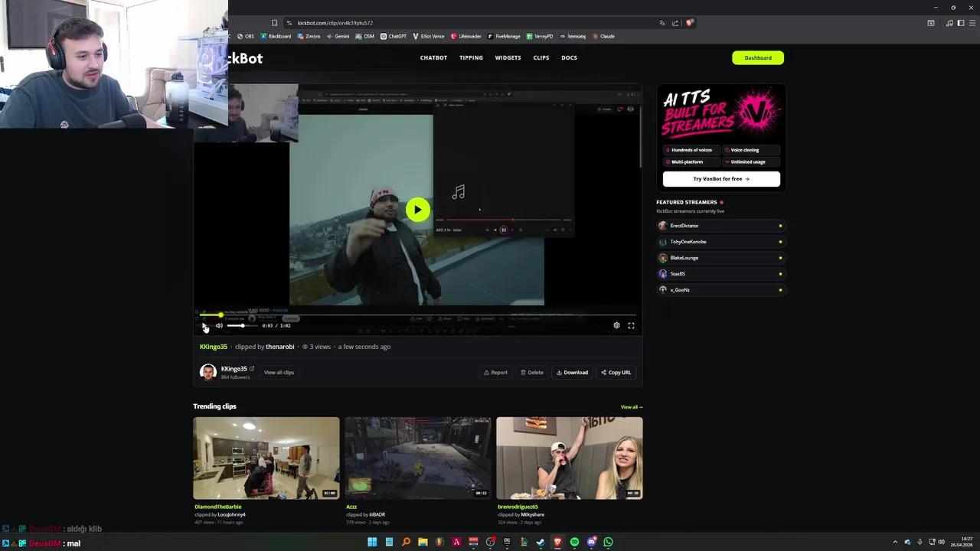Open taskbar search magnifier icon

pos(406,542)
